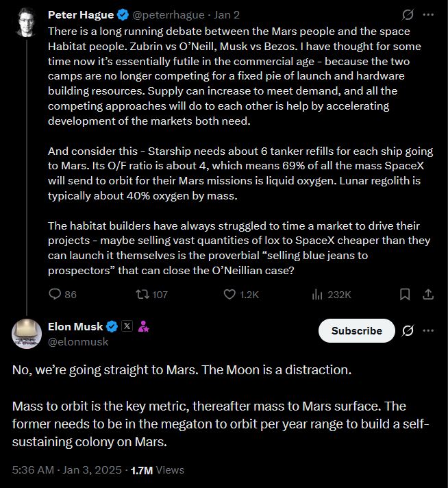Like Peter Hague's post
448x488 pixels.
point(231,294)
